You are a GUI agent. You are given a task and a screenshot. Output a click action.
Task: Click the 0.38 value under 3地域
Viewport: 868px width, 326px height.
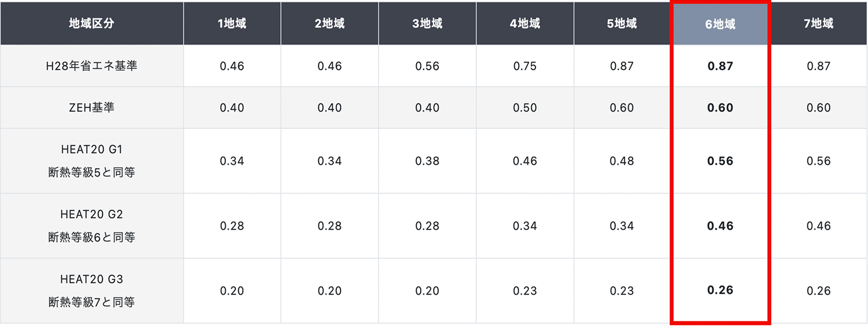(427, 161)
